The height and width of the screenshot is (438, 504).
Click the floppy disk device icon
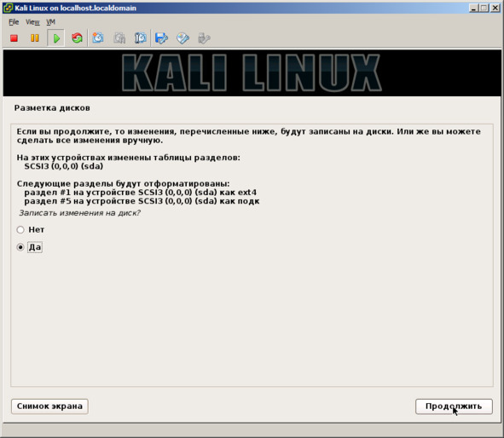pyautogui.click(x=161, y=38)
